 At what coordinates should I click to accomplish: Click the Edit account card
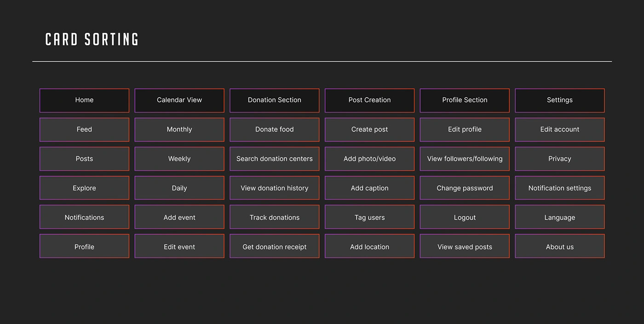[x=560, y=130]
